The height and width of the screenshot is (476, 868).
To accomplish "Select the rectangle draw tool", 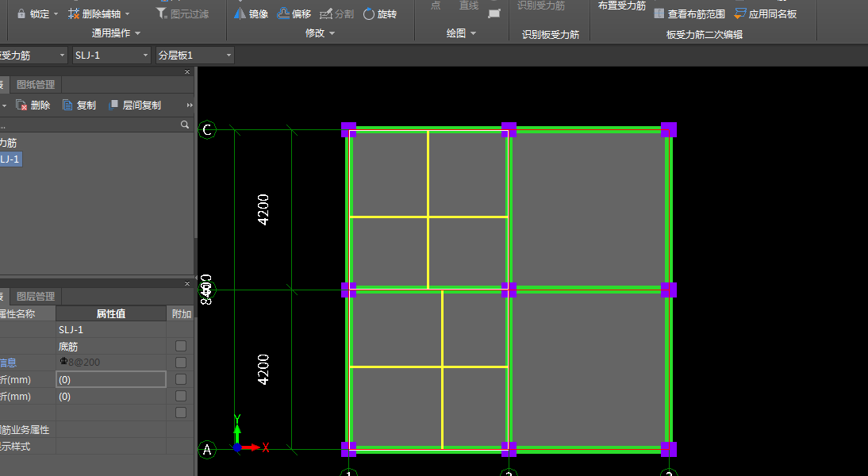I will (x=494, y=13).
